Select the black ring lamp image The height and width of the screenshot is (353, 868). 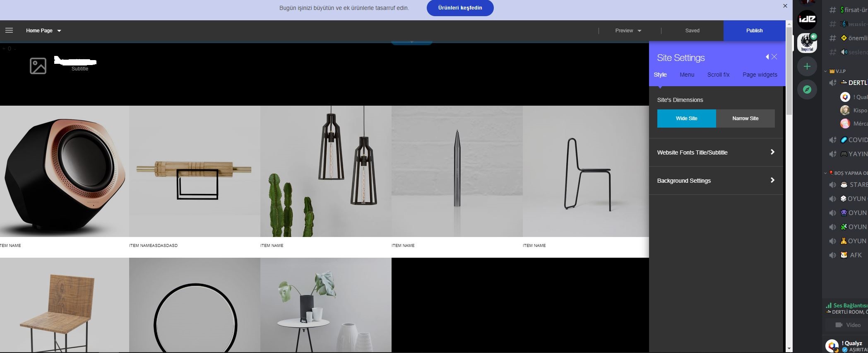click(195, 305)
